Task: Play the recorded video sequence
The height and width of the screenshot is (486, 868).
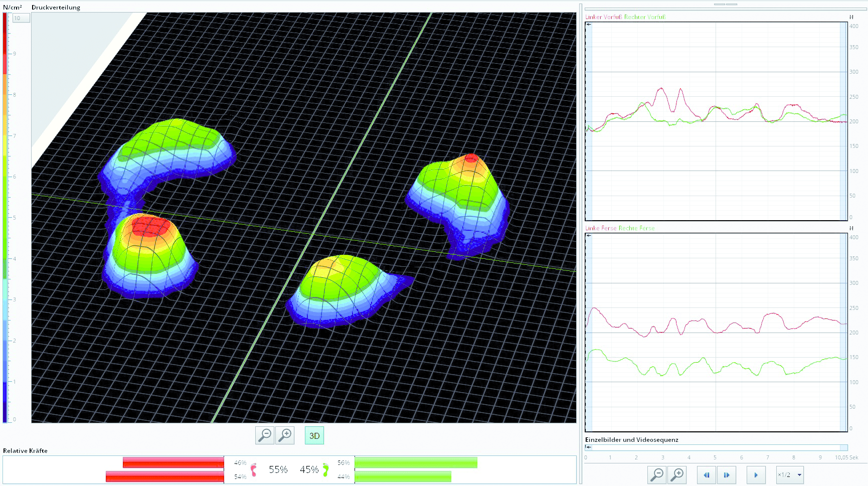Action: pos(756,474)
